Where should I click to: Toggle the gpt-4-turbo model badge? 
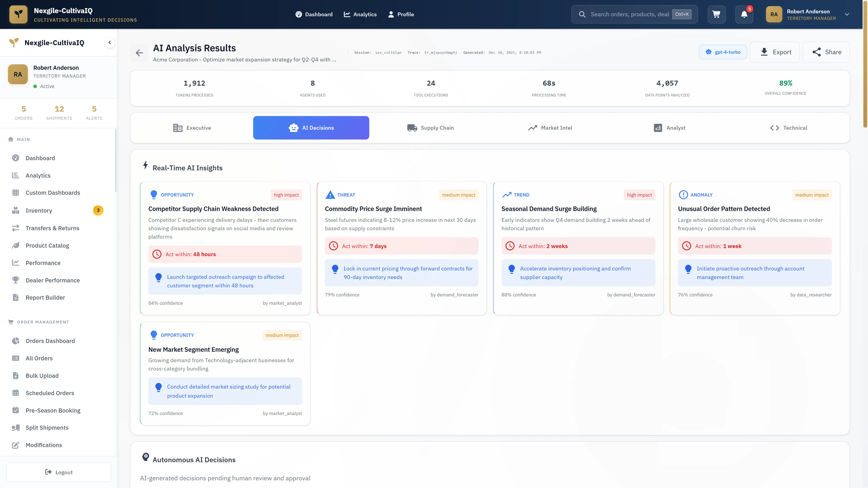722,52
